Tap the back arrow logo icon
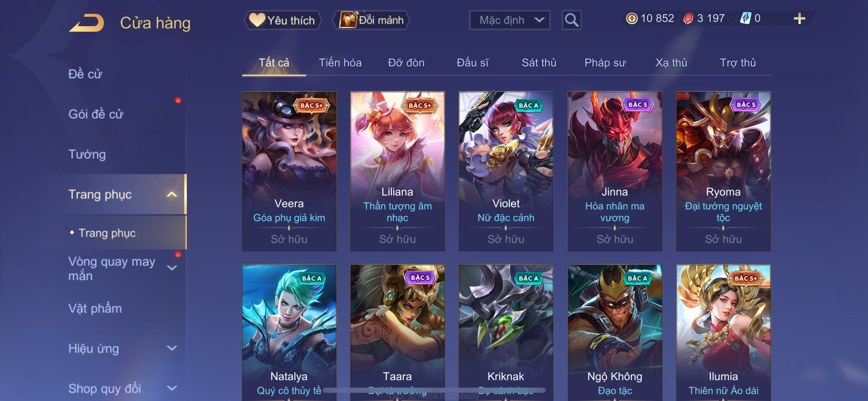Screen dimensions: 868x401 click(86, 23)
